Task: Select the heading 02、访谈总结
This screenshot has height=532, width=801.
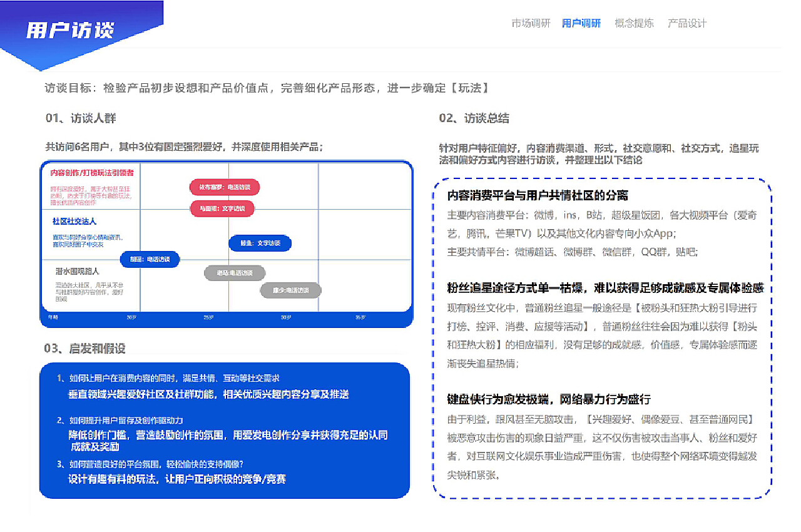Action: click(474, 118)
